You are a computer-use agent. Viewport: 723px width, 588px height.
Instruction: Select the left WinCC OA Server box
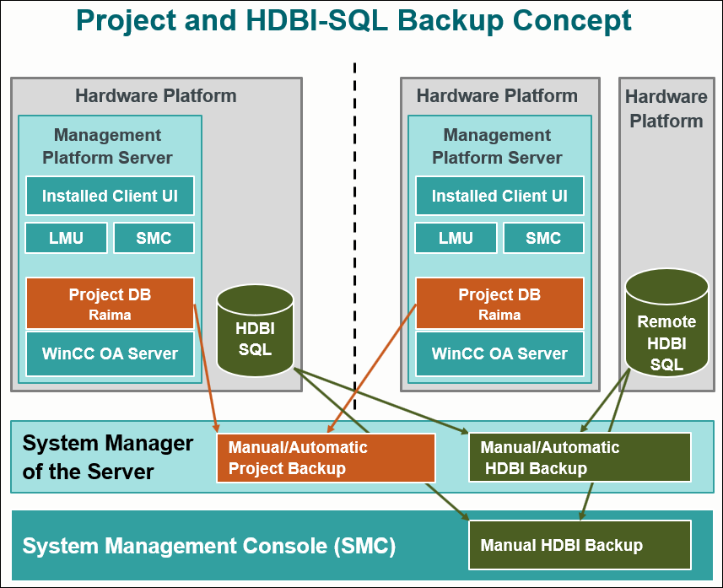click(110, 353)
